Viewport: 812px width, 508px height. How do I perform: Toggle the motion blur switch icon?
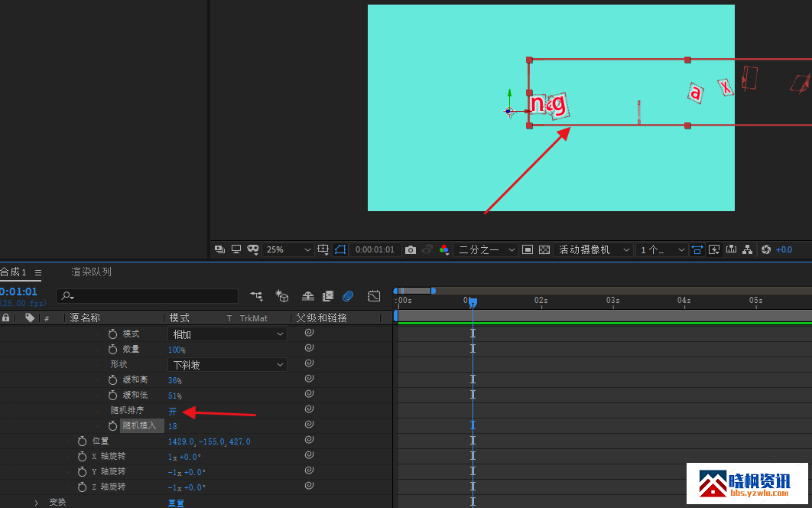pyautogui.click(x=348, y=296)
